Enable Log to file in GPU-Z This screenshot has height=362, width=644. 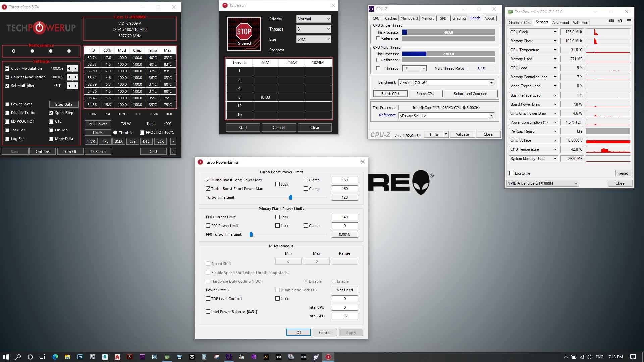pyautogui.click(x=512, y=173)
